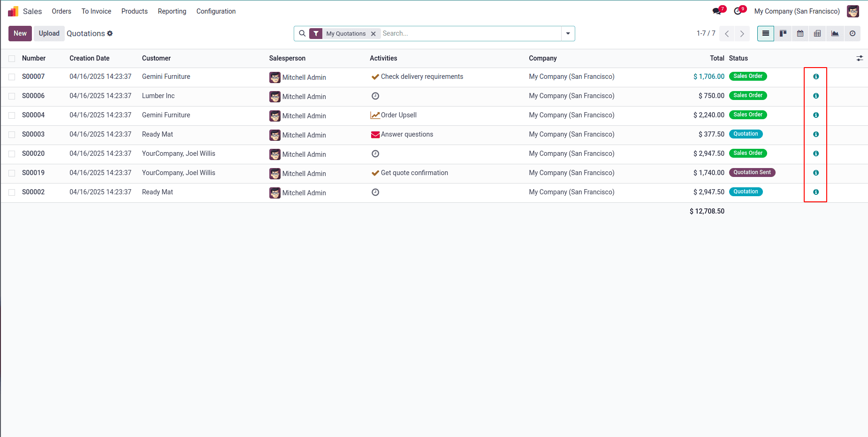Go to previous page of records
This screenshot has width=868, height=437.
click(x=727, y=33)
